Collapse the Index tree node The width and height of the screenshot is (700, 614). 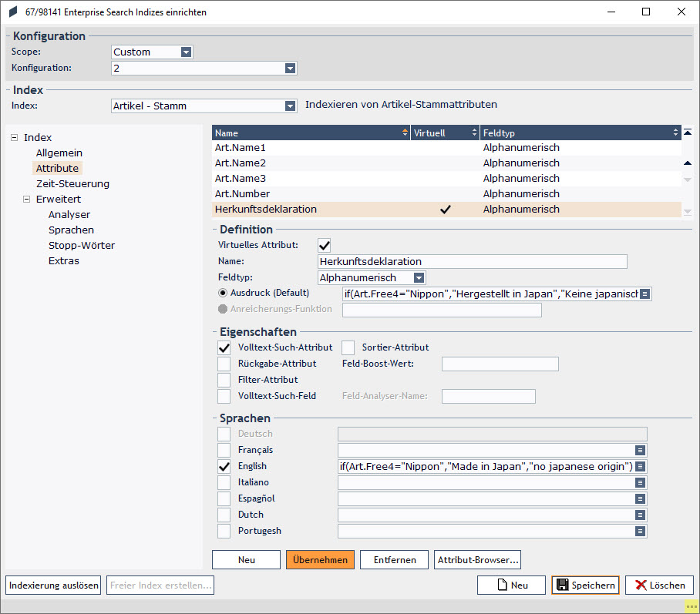(x=15, y=137)
